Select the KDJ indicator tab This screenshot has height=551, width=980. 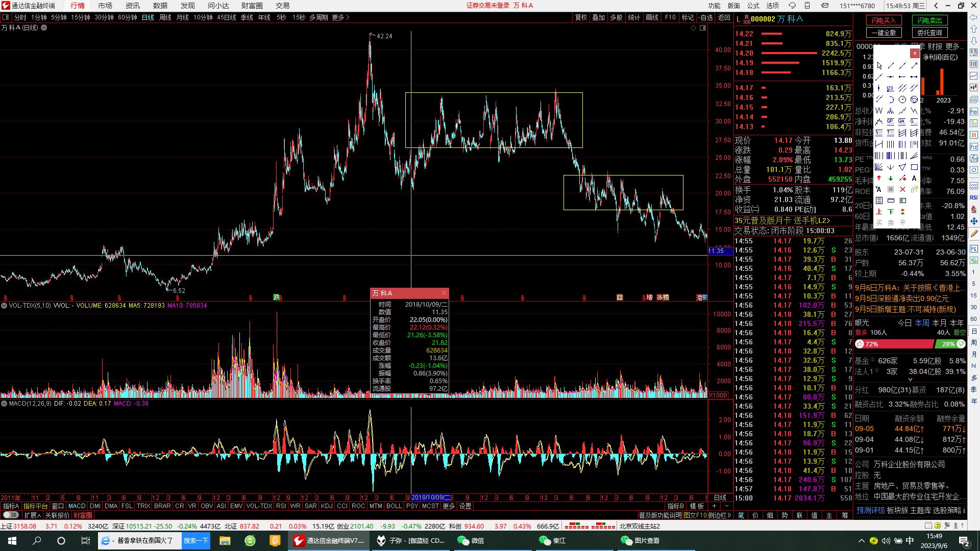tap(327, 506)
